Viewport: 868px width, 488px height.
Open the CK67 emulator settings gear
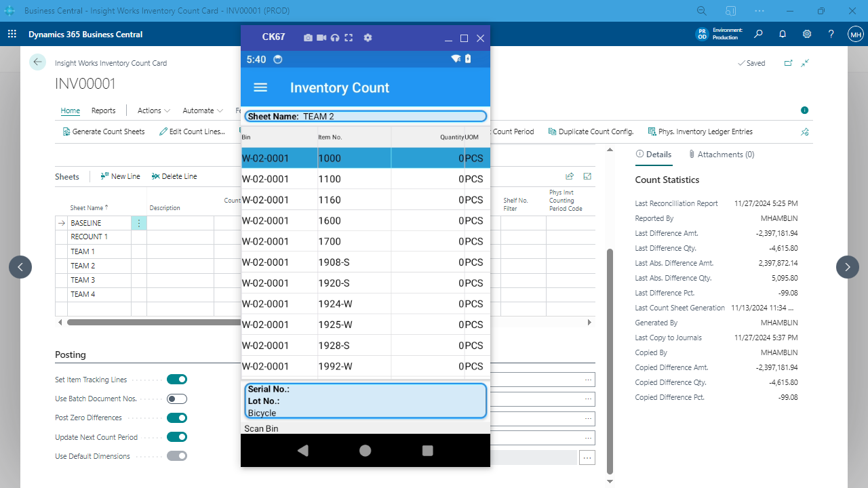coord(368,37)
